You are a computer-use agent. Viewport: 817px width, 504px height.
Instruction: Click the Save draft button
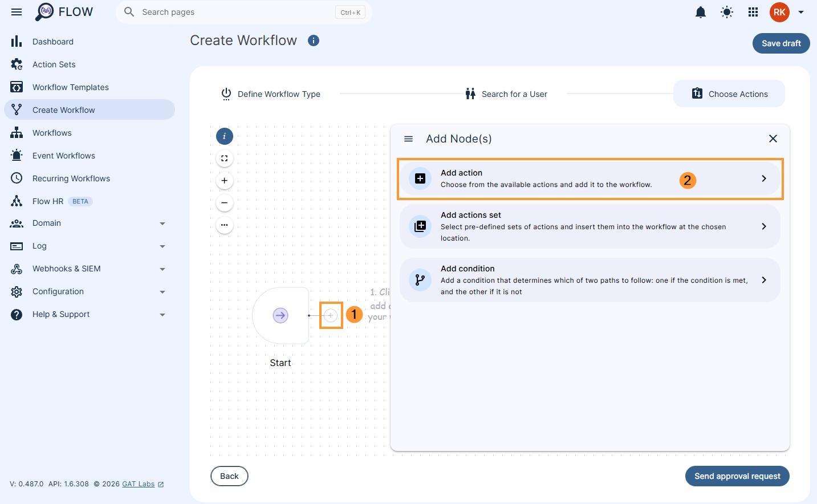781,43
